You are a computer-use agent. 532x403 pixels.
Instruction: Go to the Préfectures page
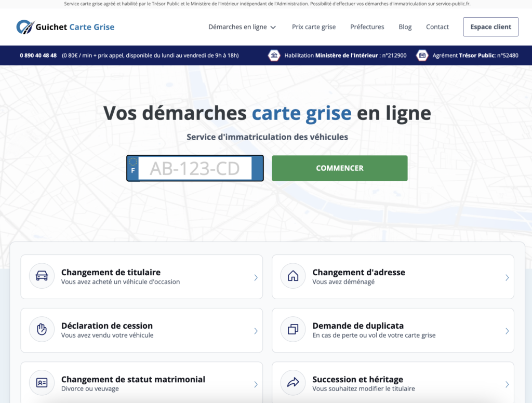click(367, 26)
